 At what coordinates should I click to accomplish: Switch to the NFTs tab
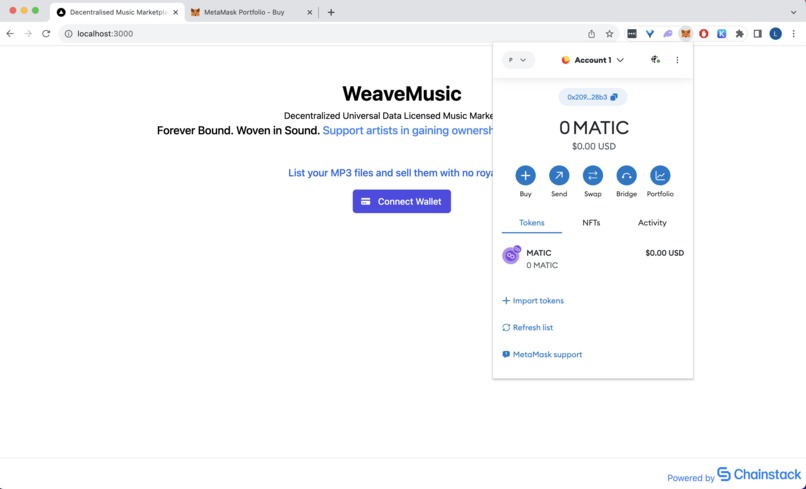[x=591, y=223]
